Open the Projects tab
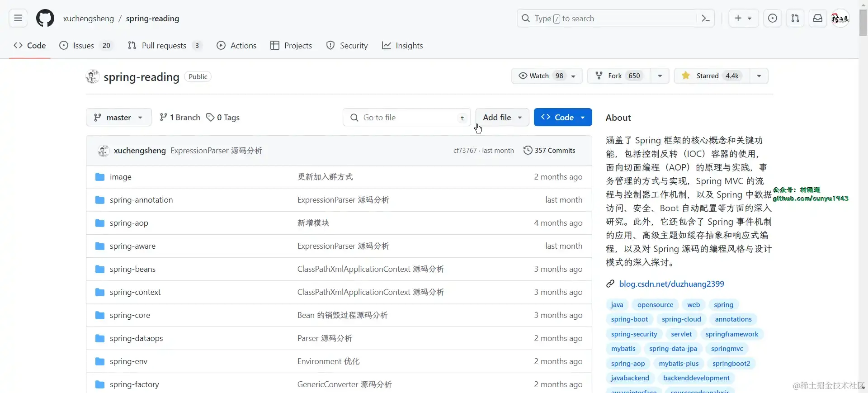Screen dimensions: 868x393 coord(291,45)
